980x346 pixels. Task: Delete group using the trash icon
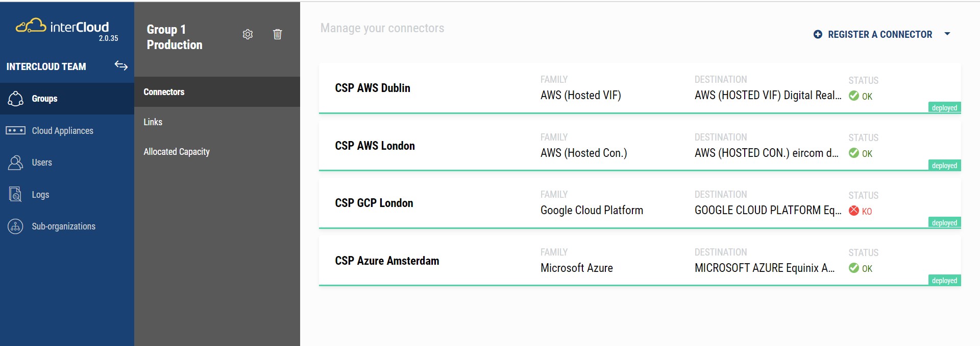[x=277, y=34]
